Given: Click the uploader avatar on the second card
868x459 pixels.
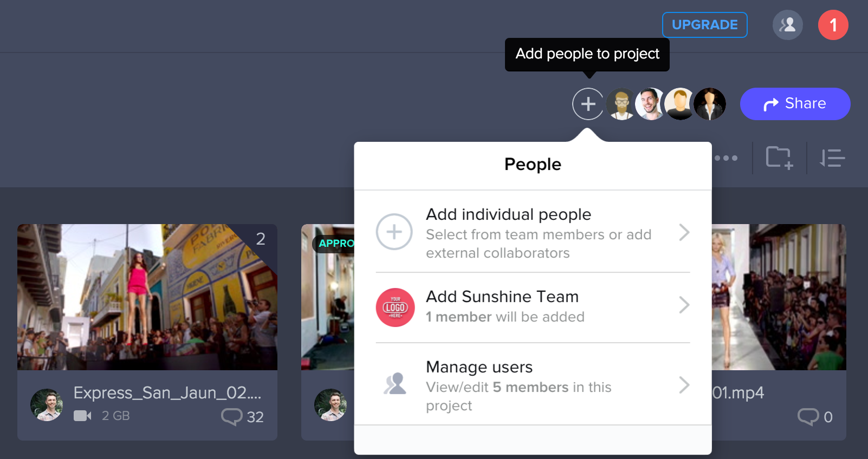Looking at the screenshot, I should [331, 405].
